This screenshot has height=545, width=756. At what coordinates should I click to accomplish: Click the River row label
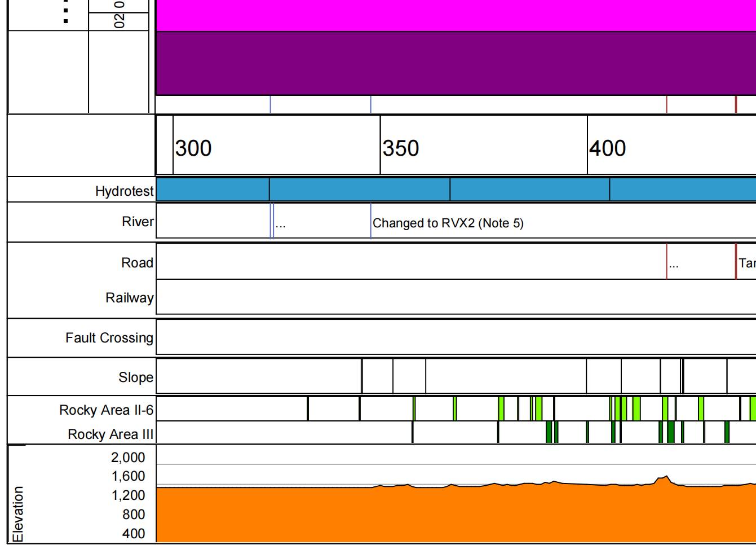click(138, 222)
